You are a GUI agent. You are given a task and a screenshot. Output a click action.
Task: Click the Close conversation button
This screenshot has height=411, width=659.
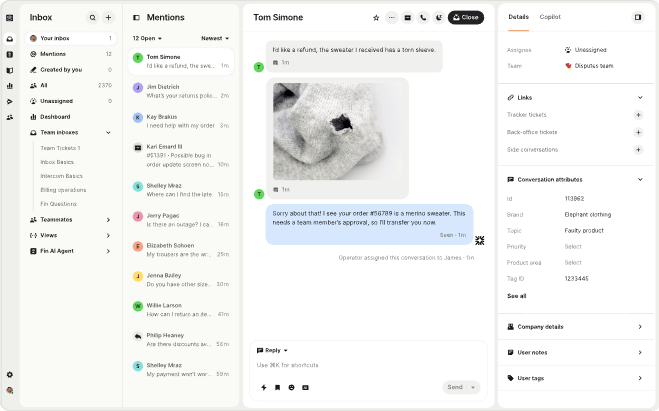click(465, 17)
